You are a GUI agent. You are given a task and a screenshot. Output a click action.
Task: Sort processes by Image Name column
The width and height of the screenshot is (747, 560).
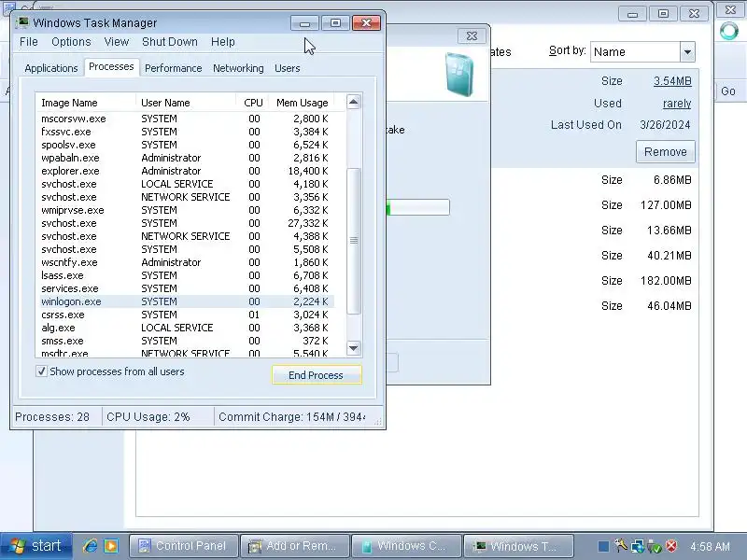(x=85, y=103)
